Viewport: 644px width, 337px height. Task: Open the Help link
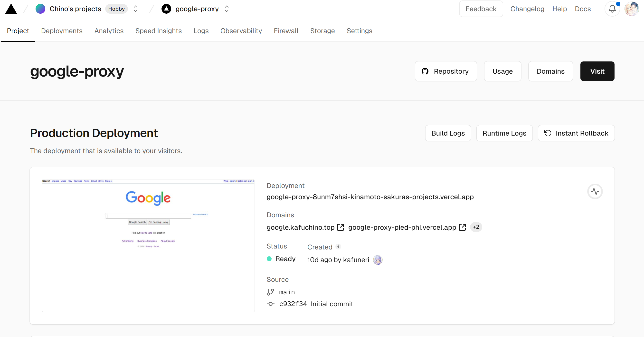[x=559, y=9]
